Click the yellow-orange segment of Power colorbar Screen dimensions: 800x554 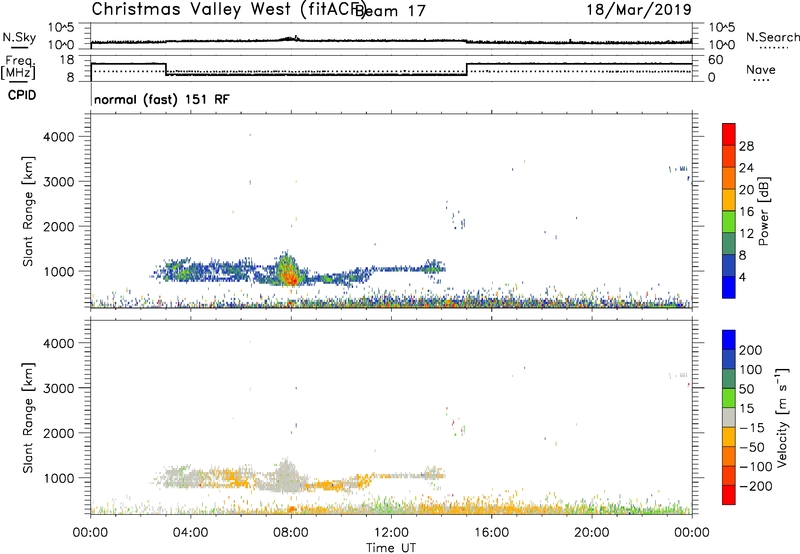click(x=729, y=199)
